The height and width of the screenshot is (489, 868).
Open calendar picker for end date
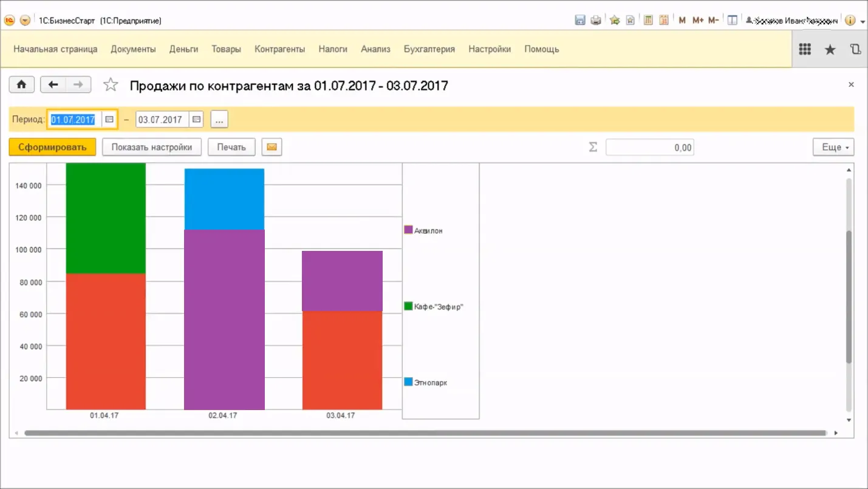(197, 120)
